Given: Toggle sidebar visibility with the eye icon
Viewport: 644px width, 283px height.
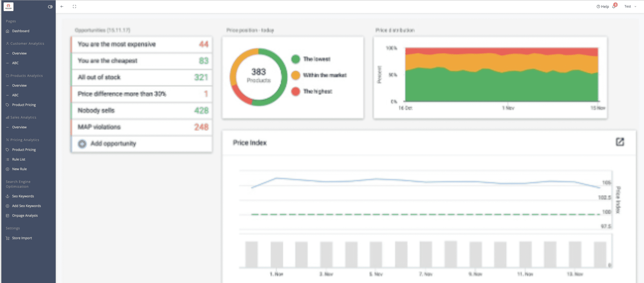Looking at the screenshot, I should pos(50,7).
